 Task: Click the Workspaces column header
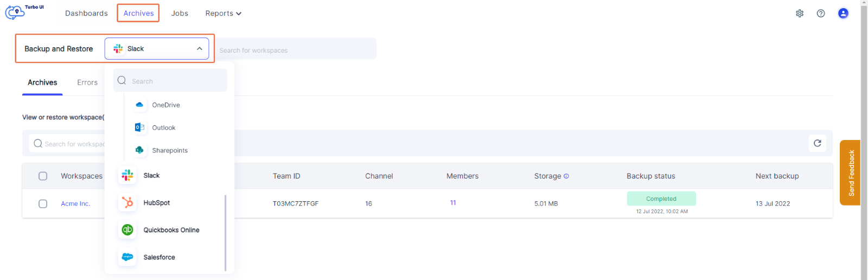pos(81,176)
